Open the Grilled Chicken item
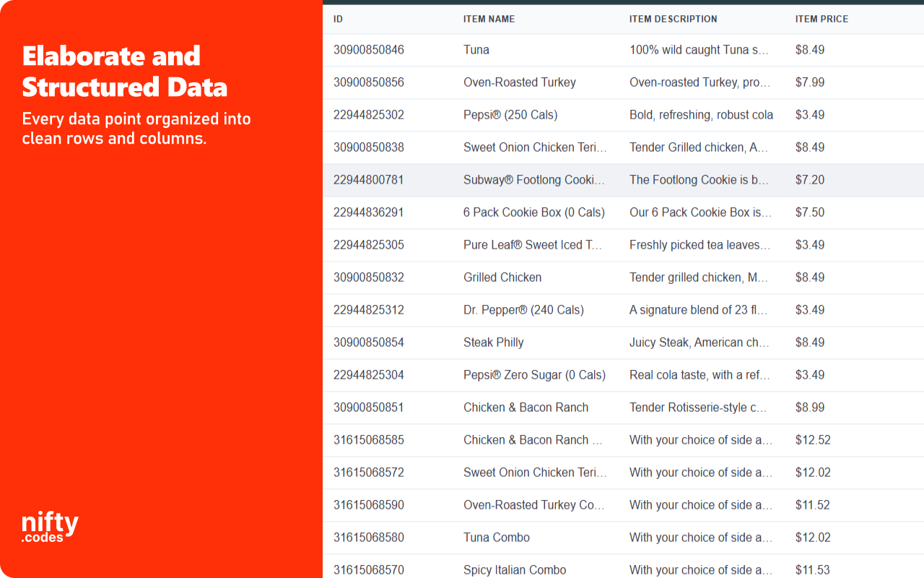Viewport: 924px width, 578px height. (502, 277)
